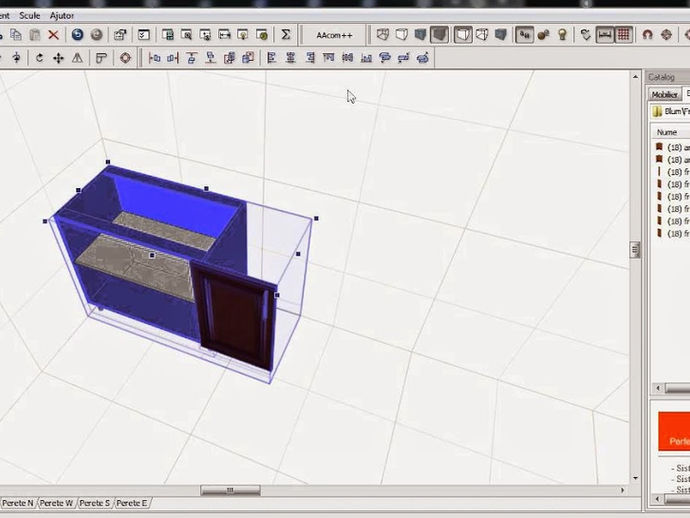Click the viewport vertical scrollbar down arrow
690x518 pixels.
(635, 478)
